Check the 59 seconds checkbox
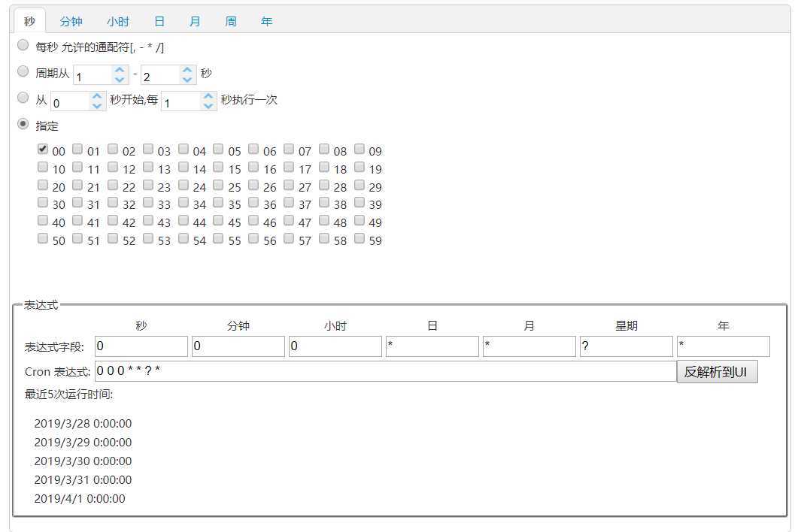The image size is (801, 532). click(x=360, y=238)
